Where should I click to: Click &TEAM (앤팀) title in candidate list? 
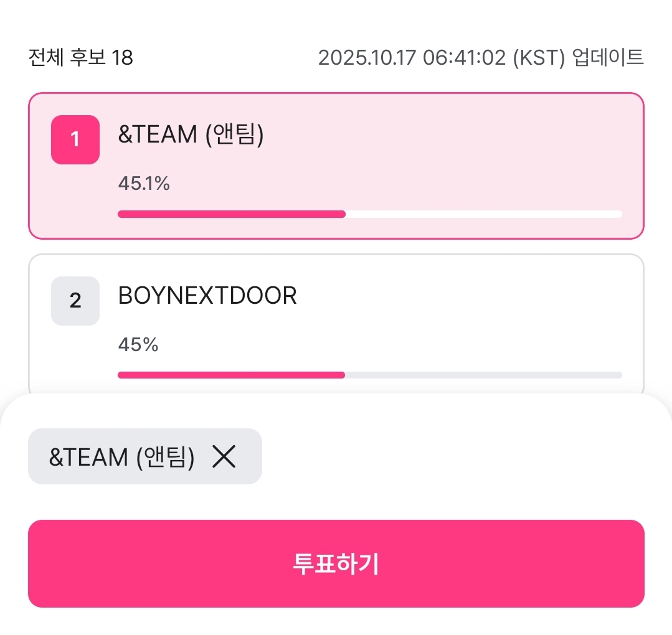coord(191,134)
